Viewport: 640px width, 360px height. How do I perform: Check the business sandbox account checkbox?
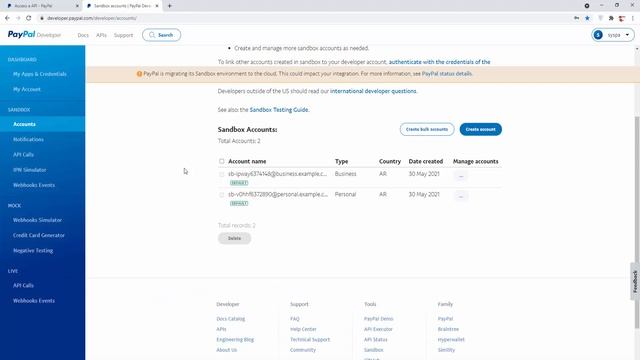point(222,174)
